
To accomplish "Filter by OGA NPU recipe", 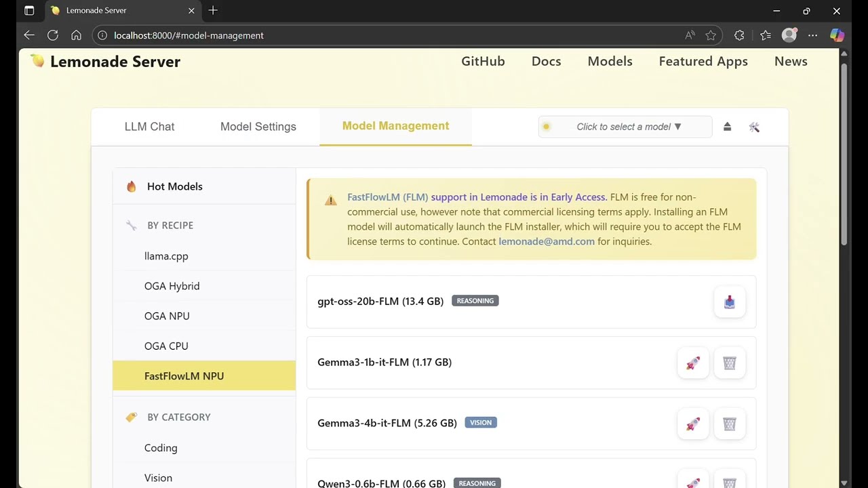I will [204, 316].
